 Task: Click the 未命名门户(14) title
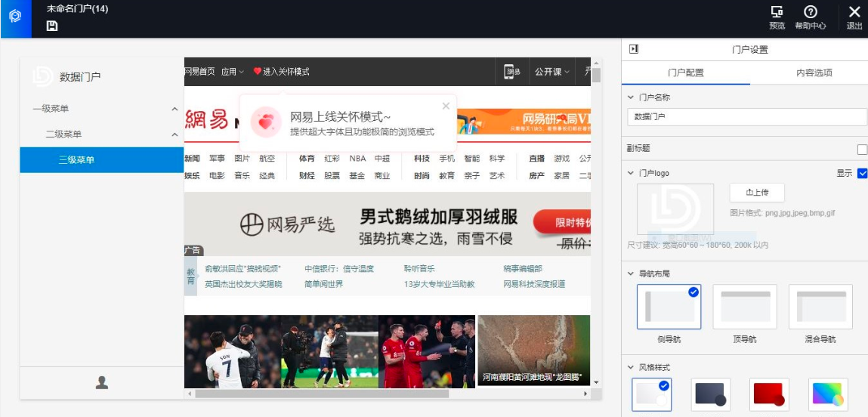click(77, 9)
